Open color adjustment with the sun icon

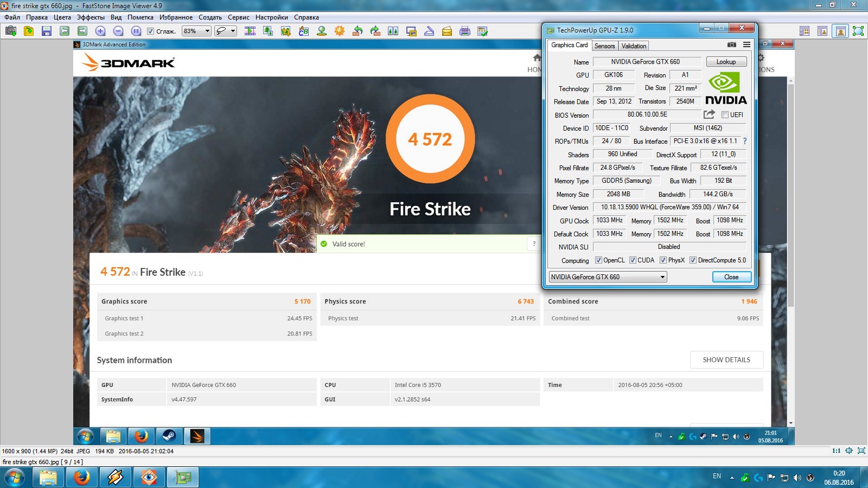[x=340, y=31]
